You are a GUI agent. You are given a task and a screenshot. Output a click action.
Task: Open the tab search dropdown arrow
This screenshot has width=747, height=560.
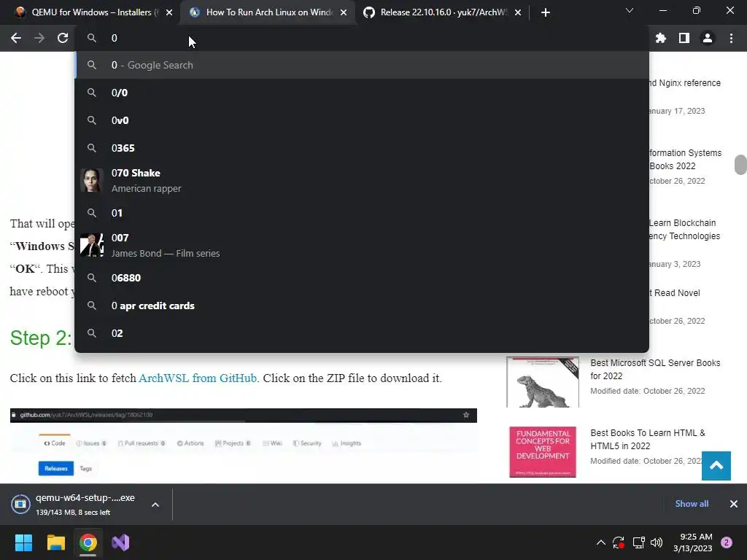[630, 10]
